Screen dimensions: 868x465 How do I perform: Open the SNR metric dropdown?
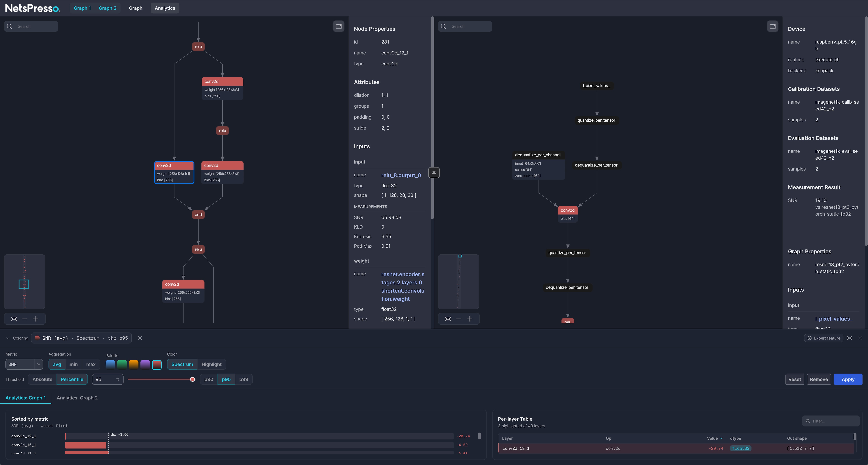[x=24, y=364]
